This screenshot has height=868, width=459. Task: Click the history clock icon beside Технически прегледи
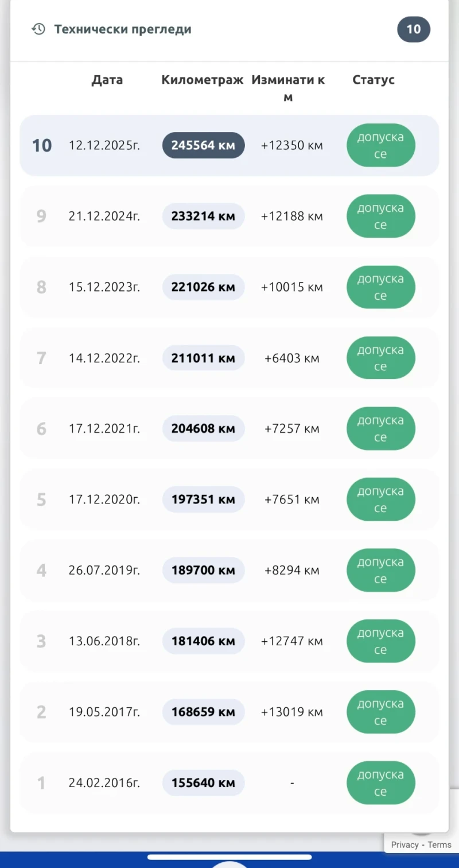tap(38, 29)
